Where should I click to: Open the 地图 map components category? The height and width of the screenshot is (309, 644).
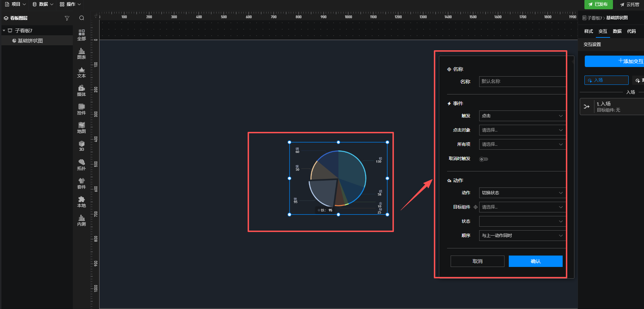coord(81,128)
